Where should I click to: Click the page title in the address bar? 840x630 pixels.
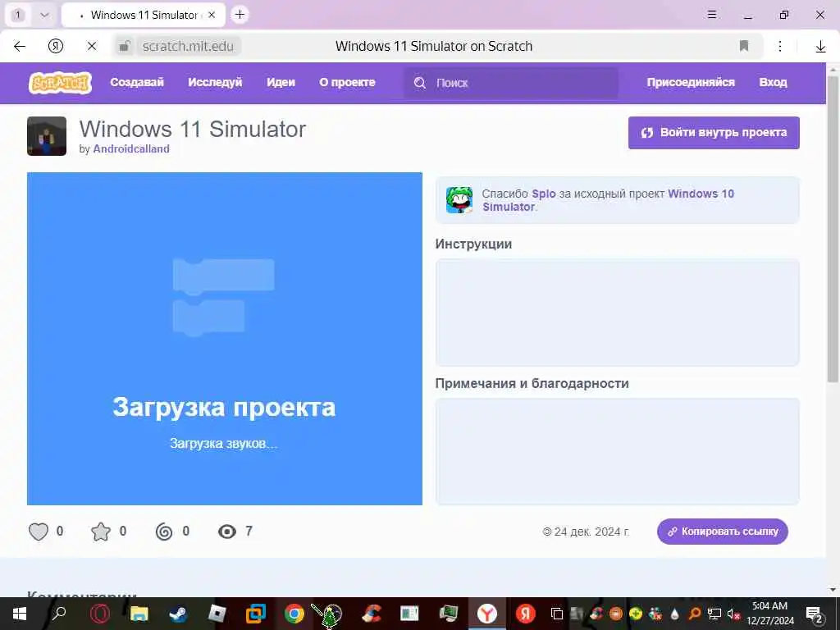coord(434,46)
